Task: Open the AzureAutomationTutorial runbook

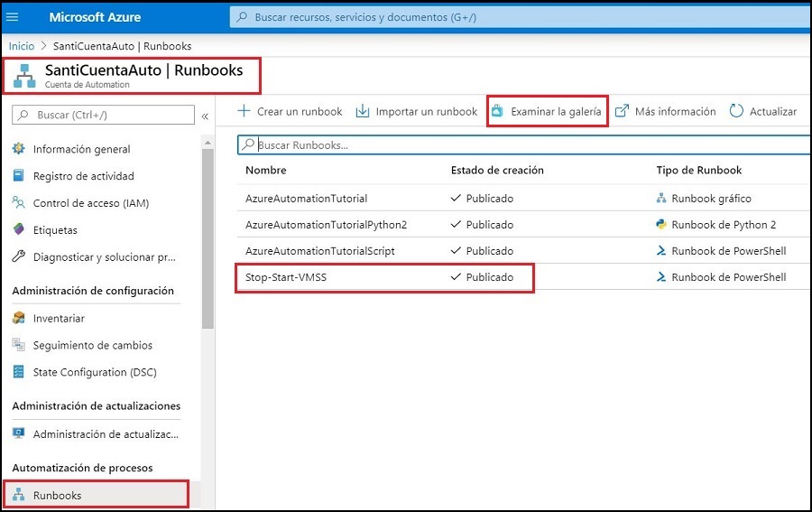Action: pos(306,199)
